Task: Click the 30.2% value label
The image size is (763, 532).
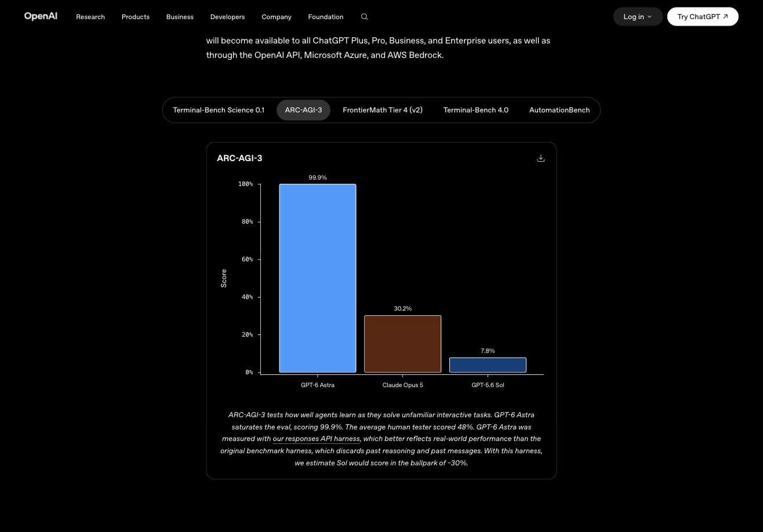Action: pyautogui.click(x=403, y=309)
